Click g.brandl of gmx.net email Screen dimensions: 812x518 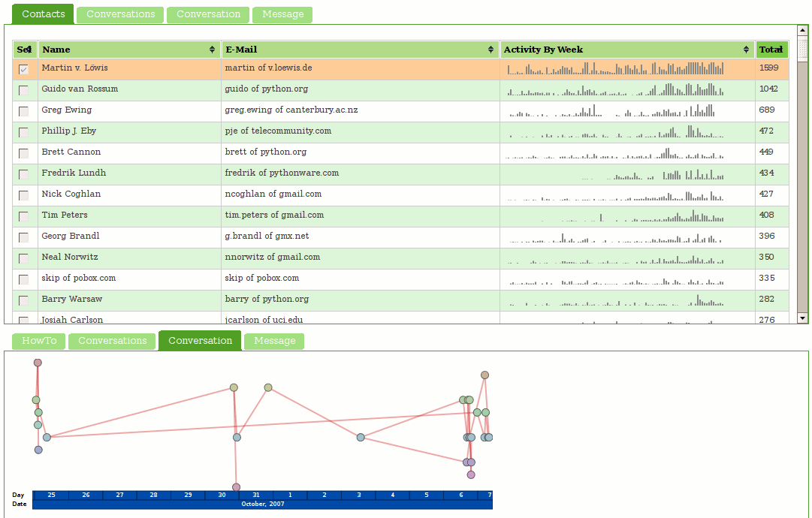[267, 236]
